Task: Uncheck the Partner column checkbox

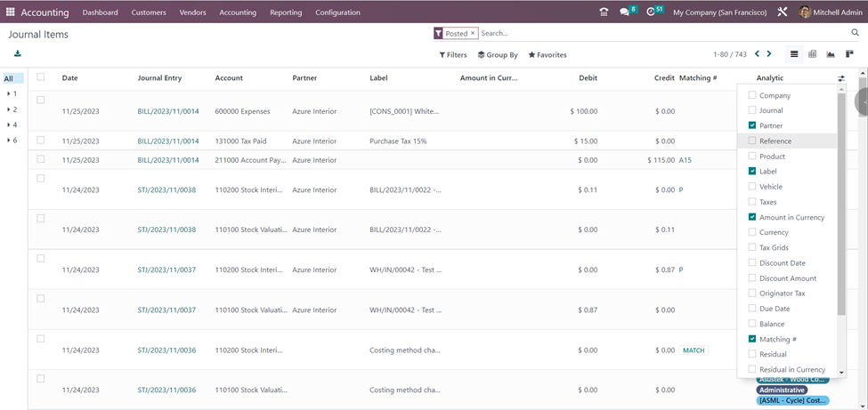Action: 752,125
